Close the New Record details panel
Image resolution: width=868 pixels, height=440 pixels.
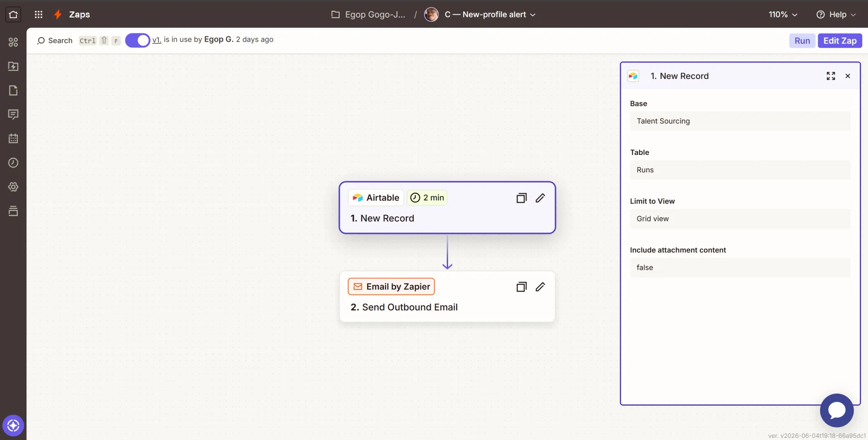(x=848, y=76)
